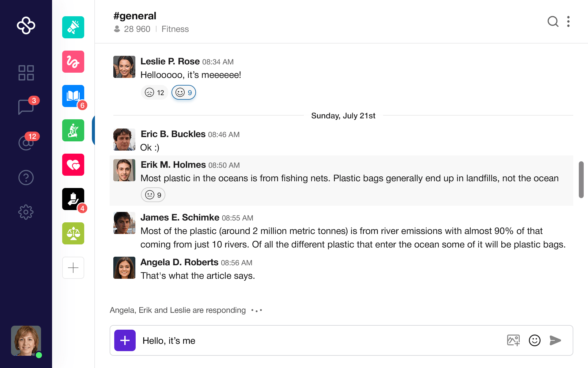This screenshot has width=588, height=368.
Task: Expand attachments with the purple plus button
Action: click(x=125, y=340)
